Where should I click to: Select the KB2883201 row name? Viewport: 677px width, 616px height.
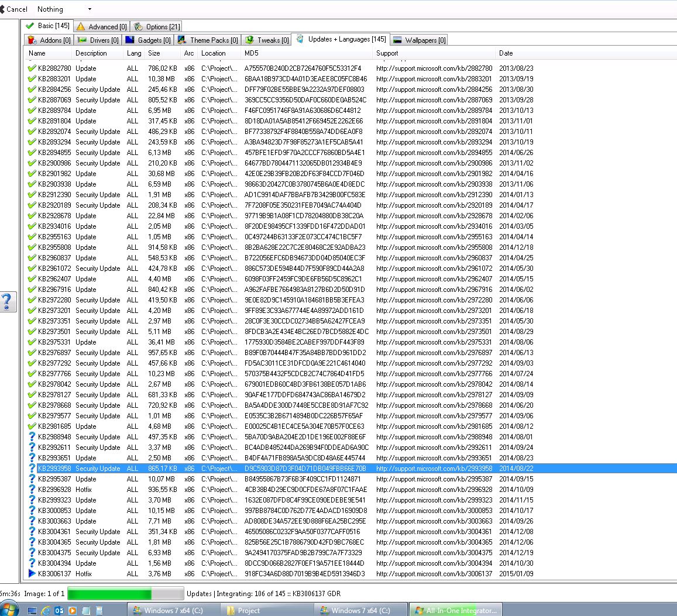tap(54, 79)
